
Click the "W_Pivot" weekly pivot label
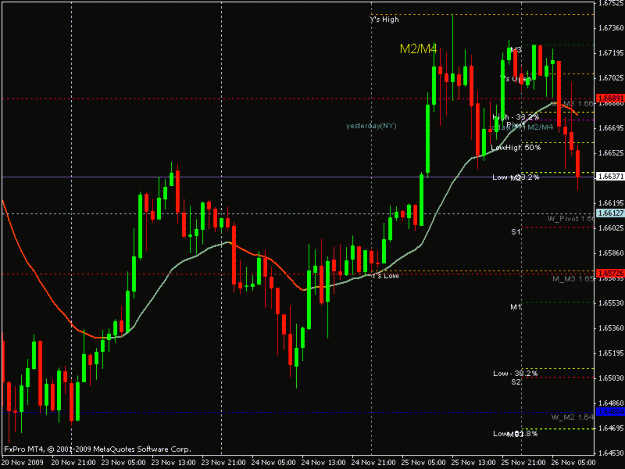point(571,219)
